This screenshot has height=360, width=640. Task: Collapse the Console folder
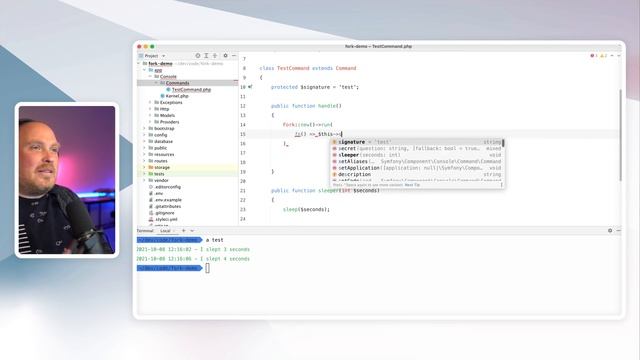coord(150,76)
